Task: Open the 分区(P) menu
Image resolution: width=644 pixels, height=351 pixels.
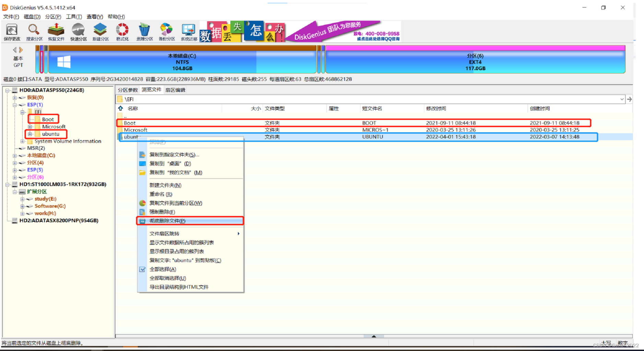Action: (x=53, y=16)
